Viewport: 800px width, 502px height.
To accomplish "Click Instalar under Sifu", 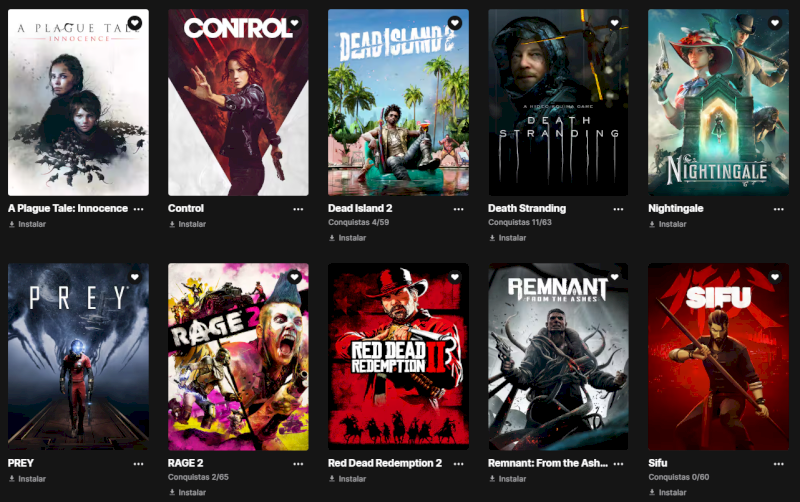I will click(667, 492).
